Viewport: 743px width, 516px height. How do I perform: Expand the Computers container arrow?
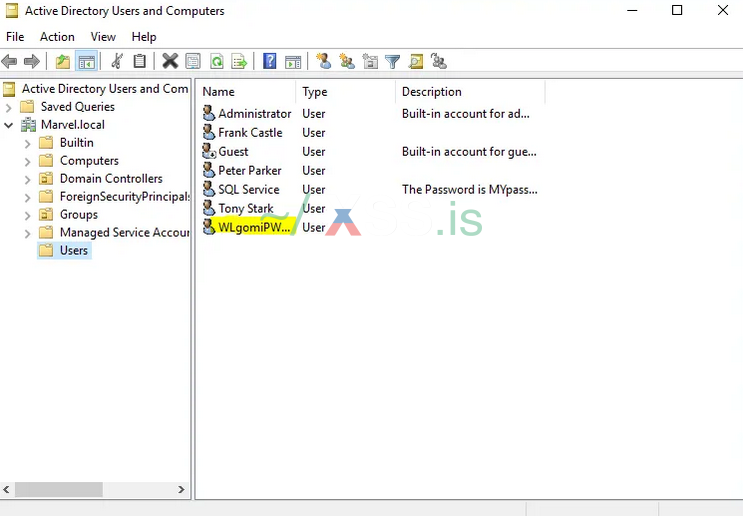27,162
